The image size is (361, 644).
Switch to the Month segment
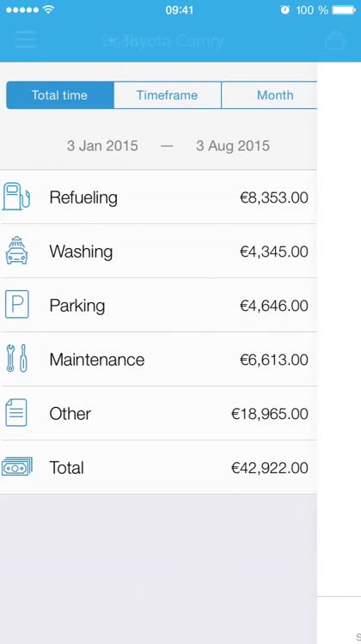[x=269, y=95]
